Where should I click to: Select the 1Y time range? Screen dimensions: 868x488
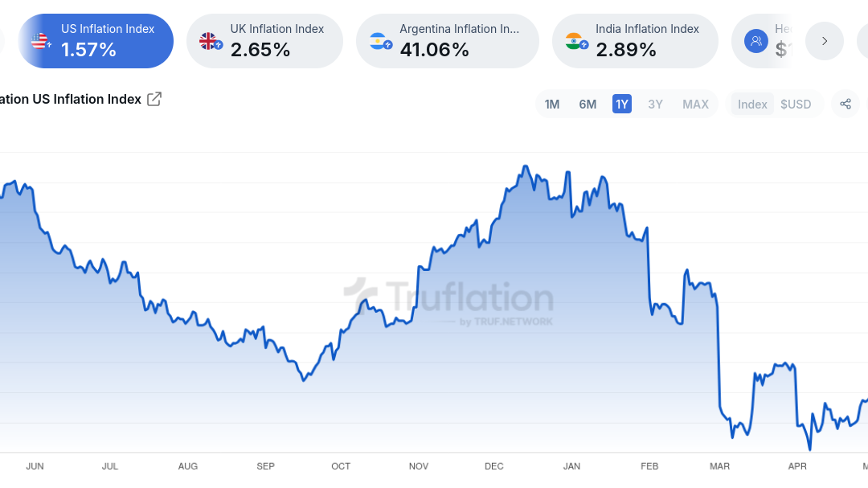(622, 105)
